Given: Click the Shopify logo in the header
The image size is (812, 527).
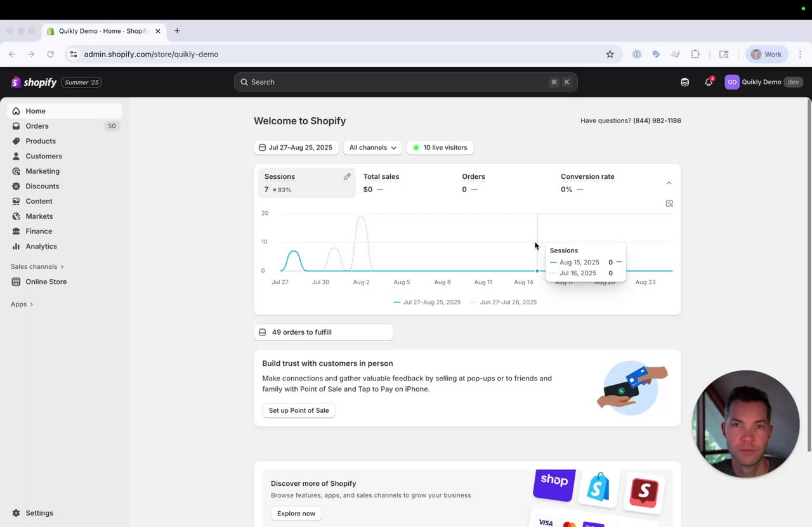Looking at the screenshot, I should (34, 82).
